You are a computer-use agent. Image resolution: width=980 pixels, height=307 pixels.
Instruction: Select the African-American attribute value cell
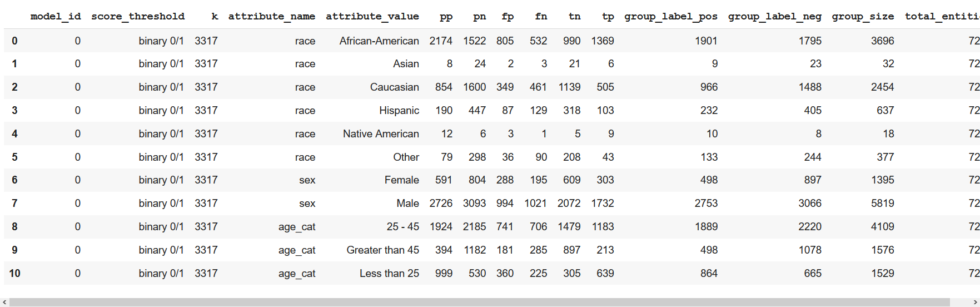click(379, 41)
